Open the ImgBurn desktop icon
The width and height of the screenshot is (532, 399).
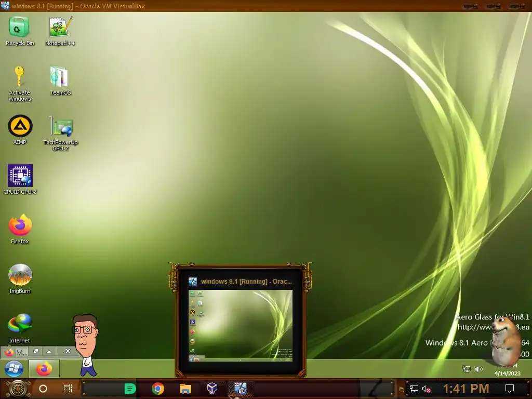pos(20,278)
